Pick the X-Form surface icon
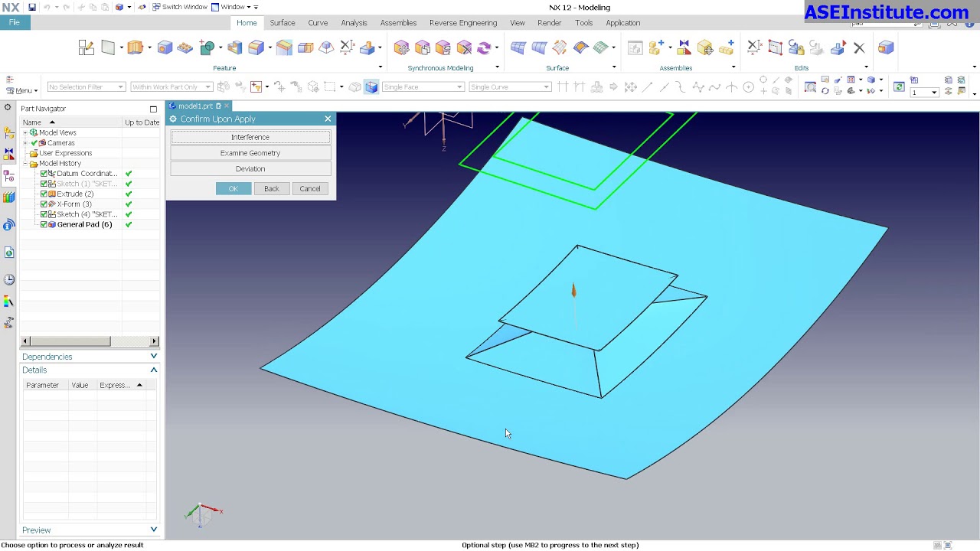Screen dimensions: 980x551 click(x=560, y=48)
